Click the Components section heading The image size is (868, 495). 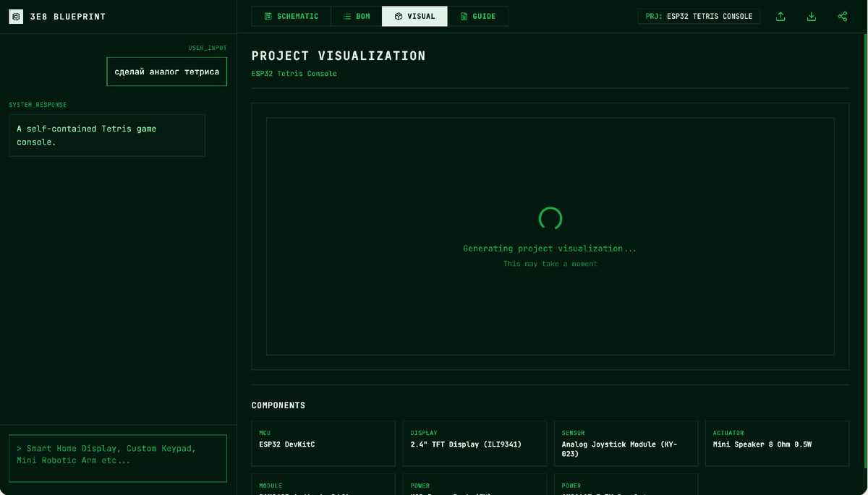tap(278, 405)
